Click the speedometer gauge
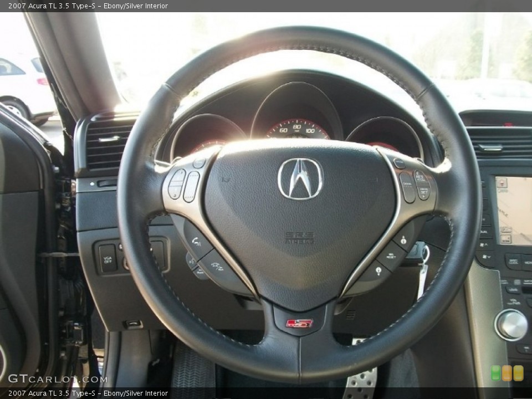This screenshot has width=532, height=399. [298, 111]
